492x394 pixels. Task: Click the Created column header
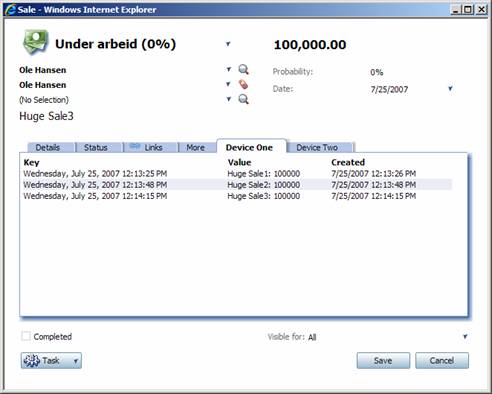348,162
